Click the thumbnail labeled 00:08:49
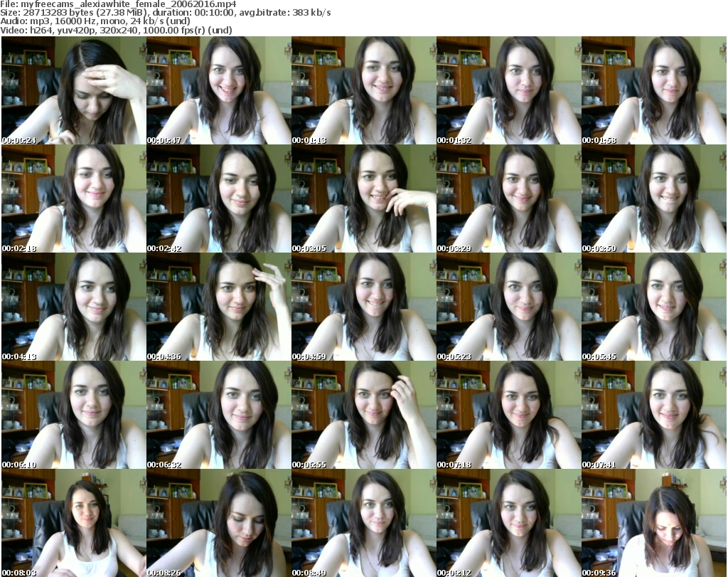The height and width of the screenshot is (577, 728). tap(364, 523)
